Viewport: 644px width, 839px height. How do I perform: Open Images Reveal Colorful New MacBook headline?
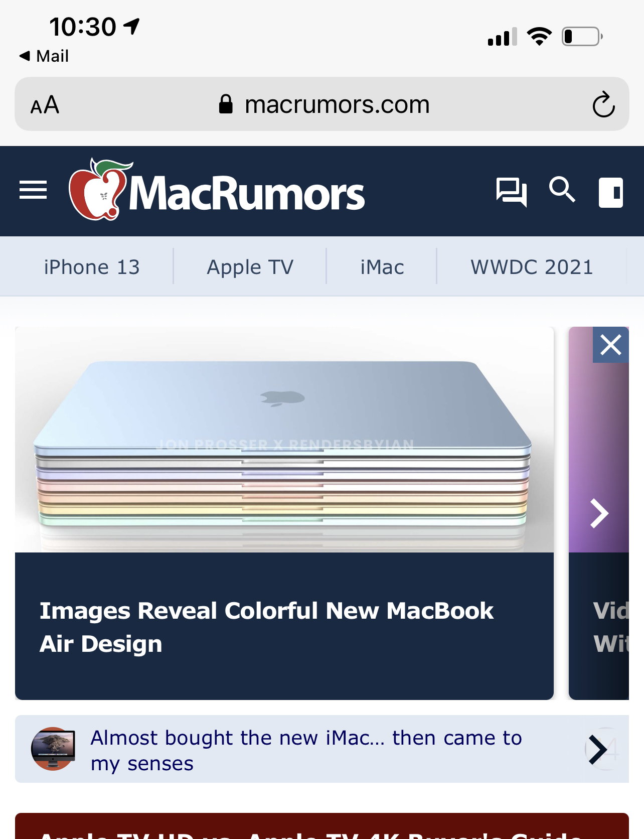pos(266,627)
